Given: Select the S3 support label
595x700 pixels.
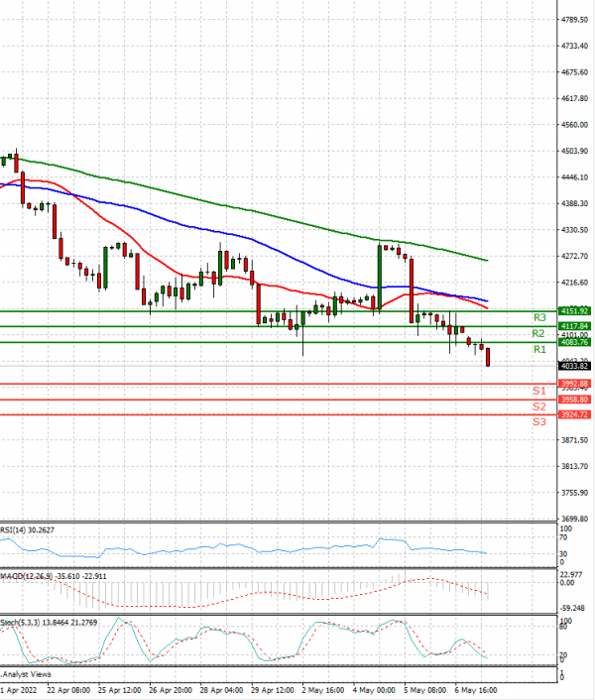Looking at the screenshot, I should coord(539,421).
